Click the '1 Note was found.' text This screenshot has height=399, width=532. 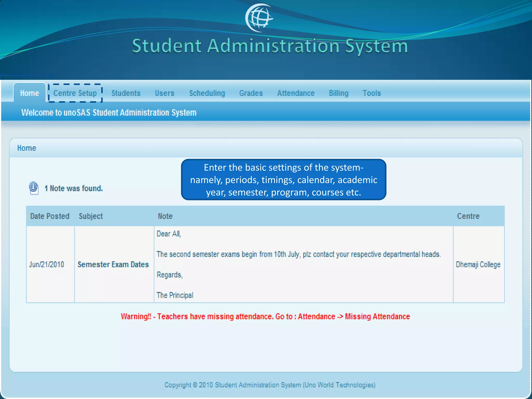(x=74, y=188)
